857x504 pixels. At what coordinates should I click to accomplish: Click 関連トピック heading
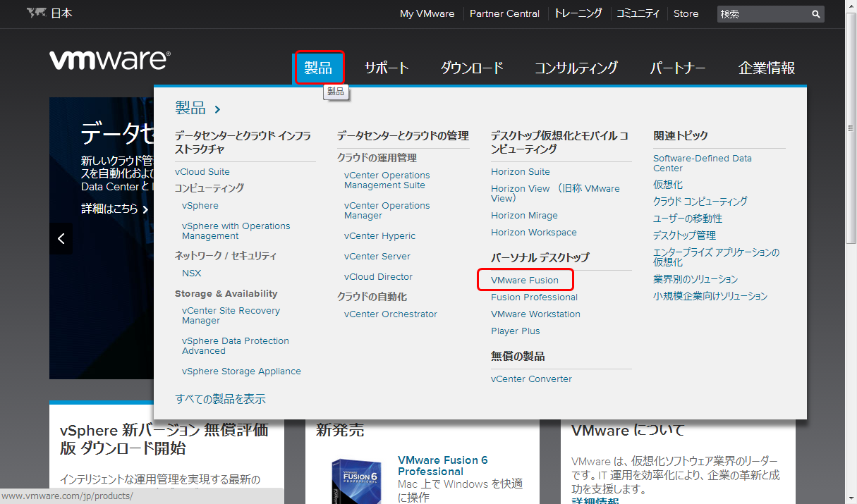tap(681, 136)
